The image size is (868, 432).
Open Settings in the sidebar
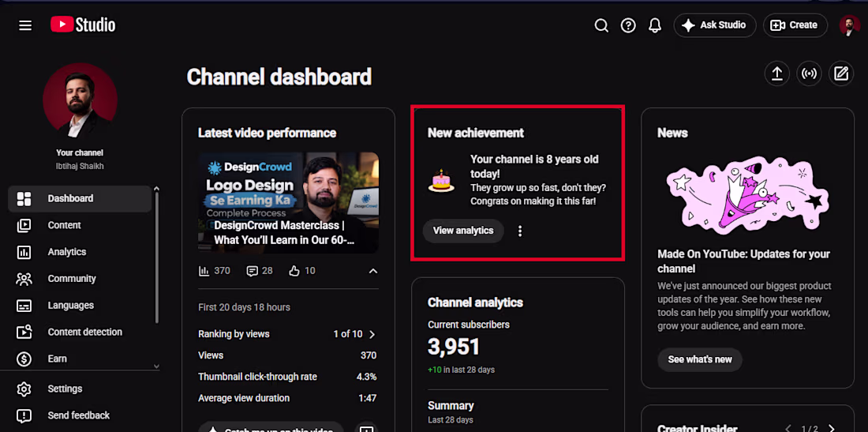(80, 389)
